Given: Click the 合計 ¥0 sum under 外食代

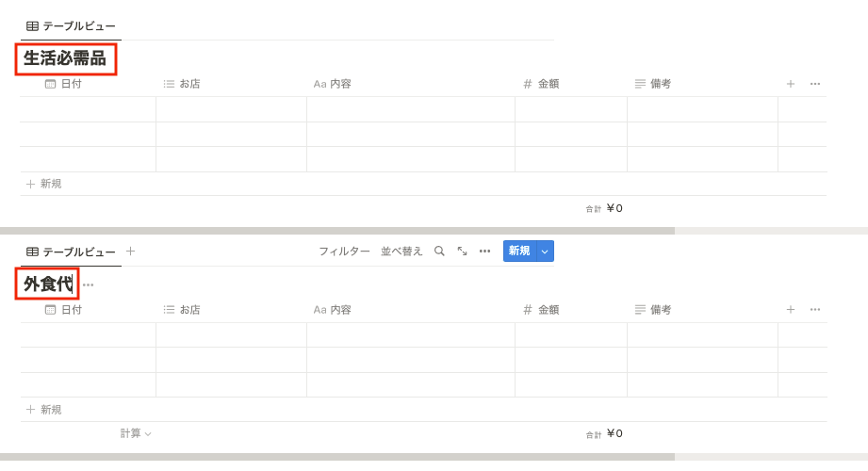Looking at the screenshot, I should 604,433.
